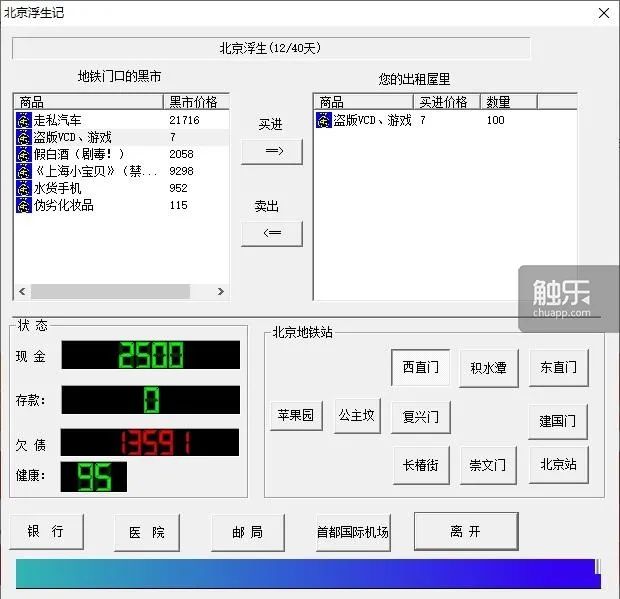The image size is (620, 599).
Task: Select 盗版VCD、游戏 in rental room list
Action: pyautogui.click(x=446, y=120)
